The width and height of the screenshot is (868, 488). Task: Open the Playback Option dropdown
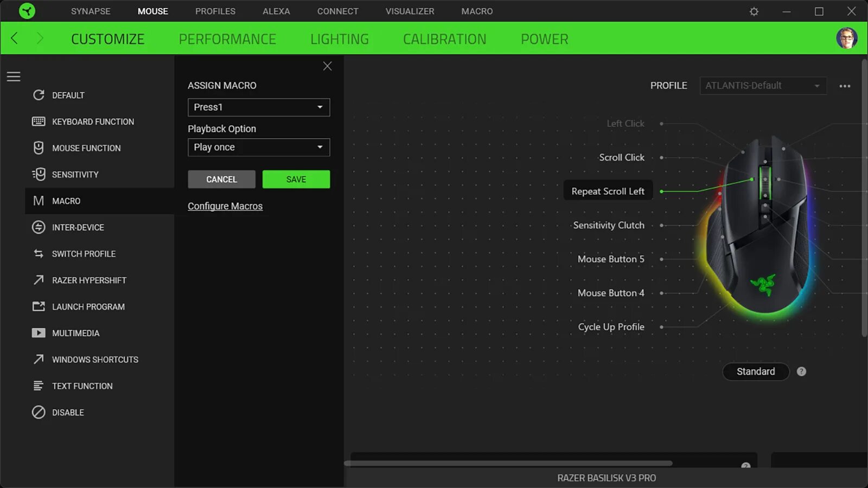point(259,147)
